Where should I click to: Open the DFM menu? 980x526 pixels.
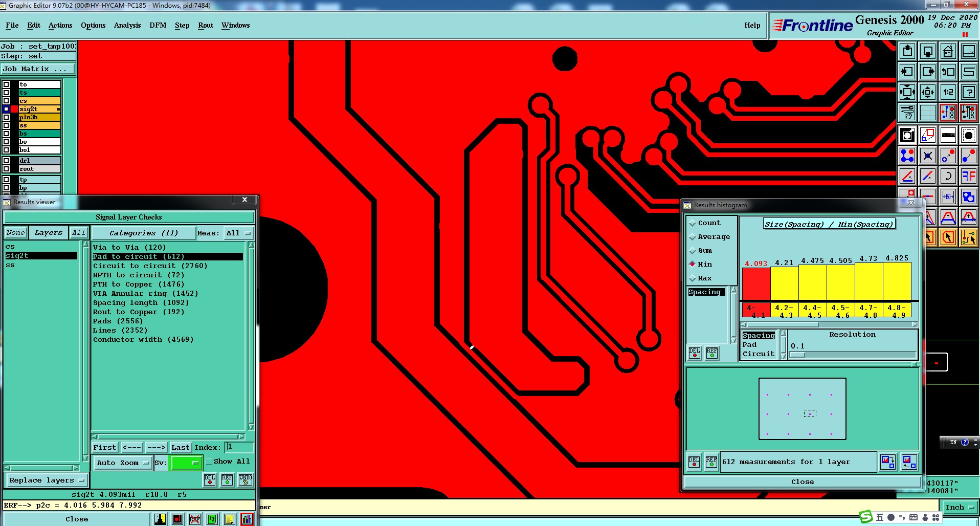158,26
